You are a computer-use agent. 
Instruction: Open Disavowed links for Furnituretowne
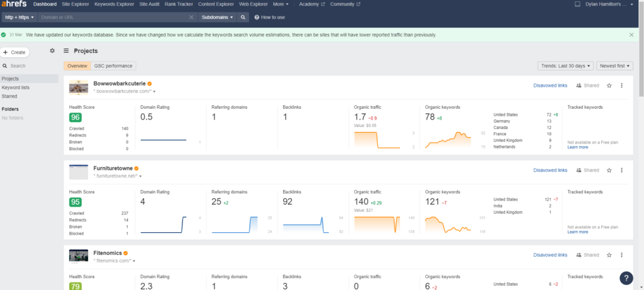click(550, 170)
